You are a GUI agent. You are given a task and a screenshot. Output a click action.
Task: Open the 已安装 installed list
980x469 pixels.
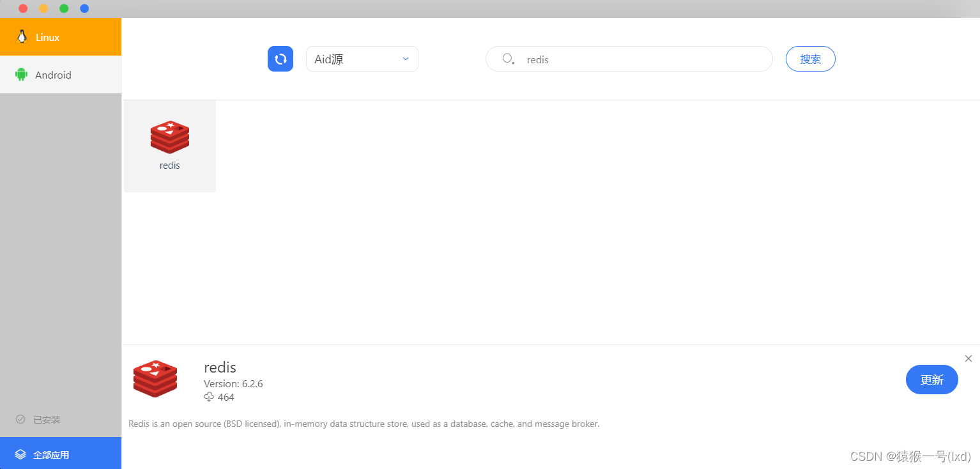(61, 420)
